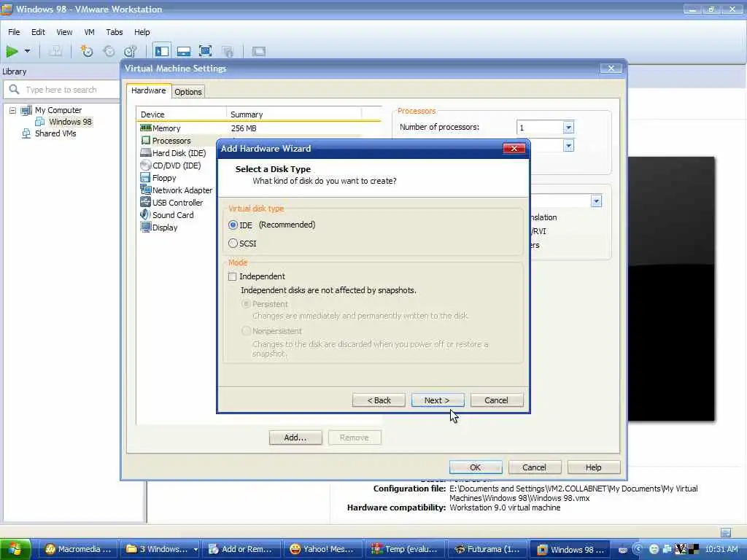This screenshot has width=747, height=560.
Task: Open the Number of processors dropdown
Action: click(x=568, y=128)
